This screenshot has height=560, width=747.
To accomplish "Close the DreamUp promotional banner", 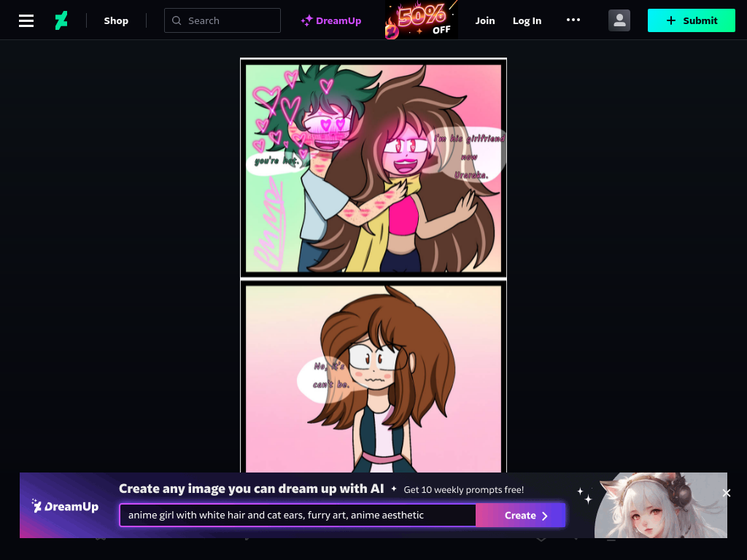I will pyautogui.click(x=726, y=493).
